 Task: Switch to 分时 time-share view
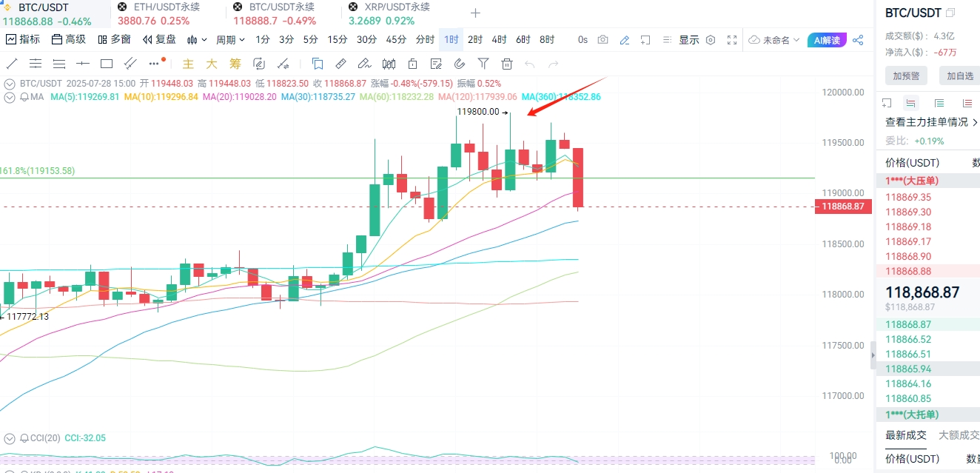pos(425,40)
